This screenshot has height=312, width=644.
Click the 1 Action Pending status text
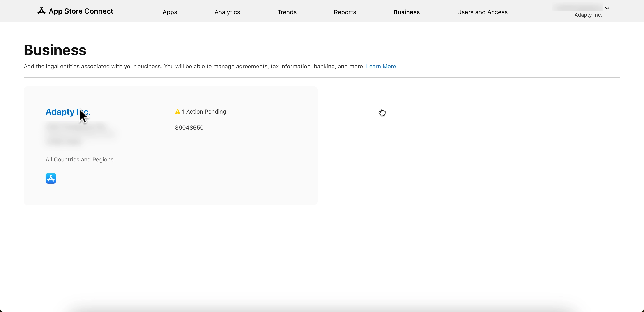click(x=204, y=112)
